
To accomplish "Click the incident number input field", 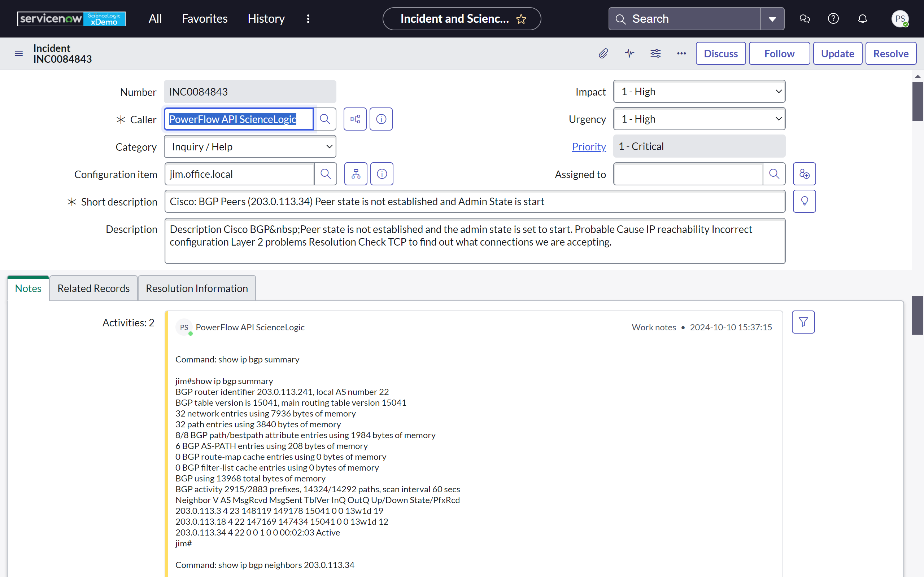I will 250,91.
